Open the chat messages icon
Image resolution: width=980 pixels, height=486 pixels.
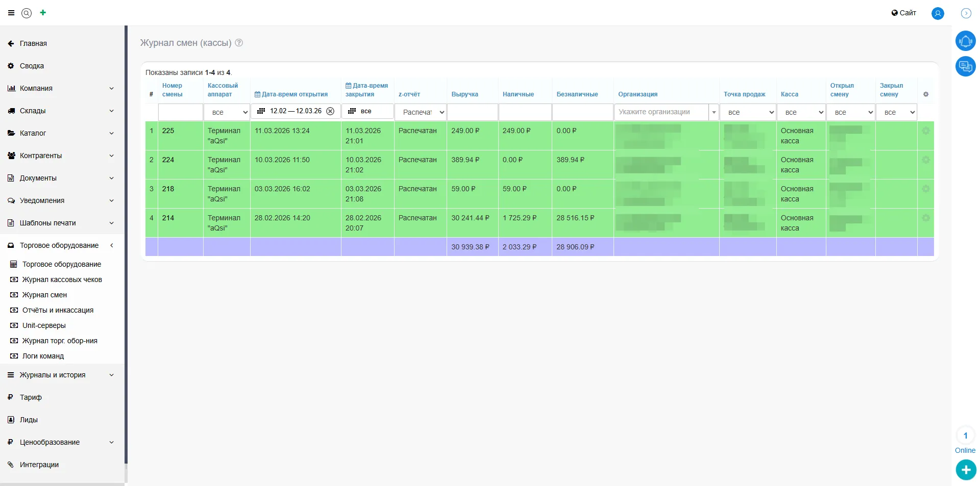click(965, 66)
